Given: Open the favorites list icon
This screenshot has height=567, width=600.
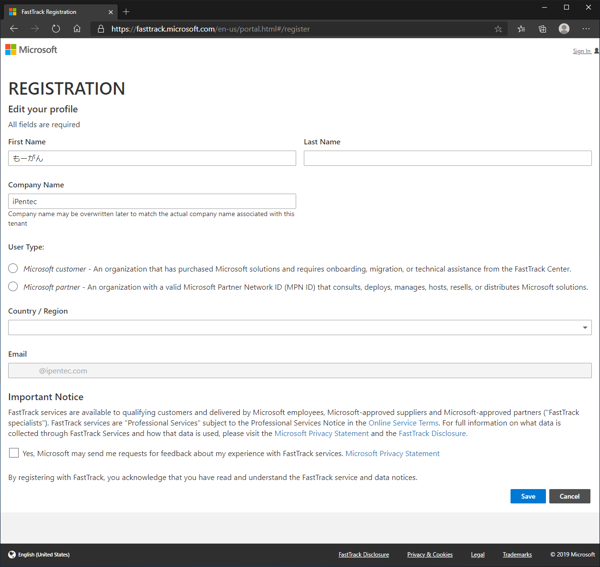Looking at the screenshot, I should 521,29.
